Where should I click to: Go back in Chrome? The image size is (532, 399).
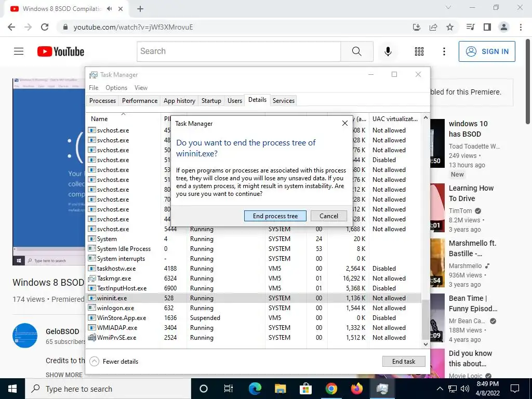click(x=11, y=27)
